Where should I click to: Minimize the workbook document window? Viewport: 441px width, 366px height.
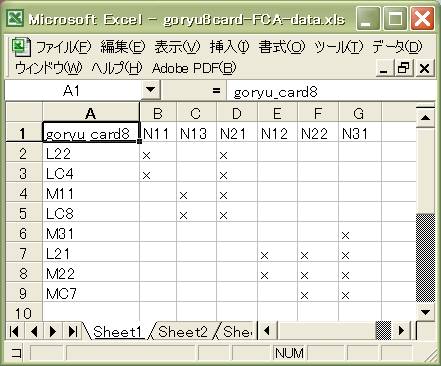click(384, 68)
